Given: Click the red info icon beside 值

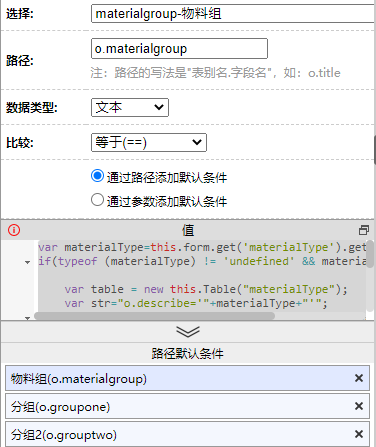Looking at the screenshot, I should pyautogui.click(x=14, y=230).
